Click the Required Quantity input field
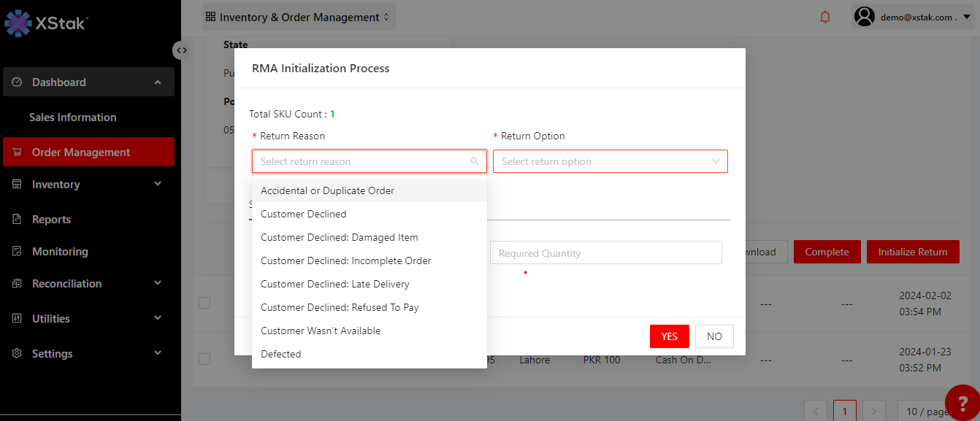980x421 pixels. pos(605,253)
